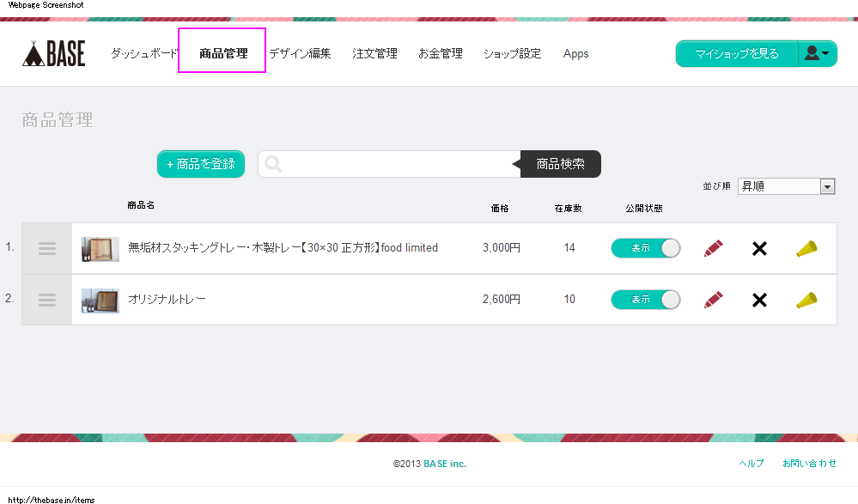858x504 pixels.
Task: Open Apps menu item
Action: (575, 53)
